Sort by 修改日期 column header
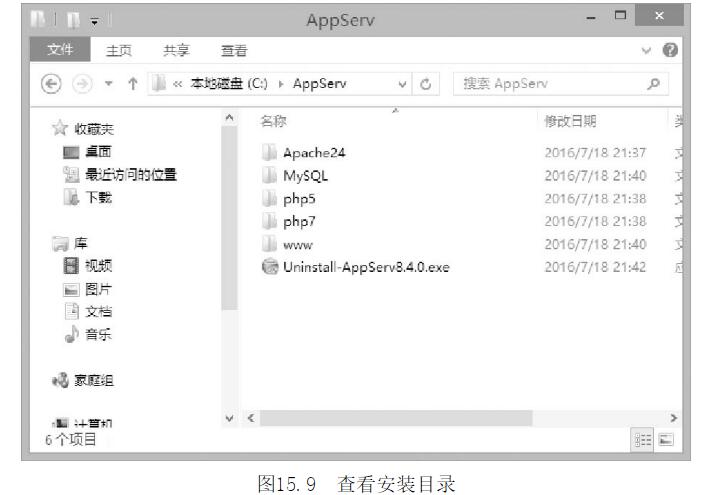The image size is (722, 495). (570, 121)
